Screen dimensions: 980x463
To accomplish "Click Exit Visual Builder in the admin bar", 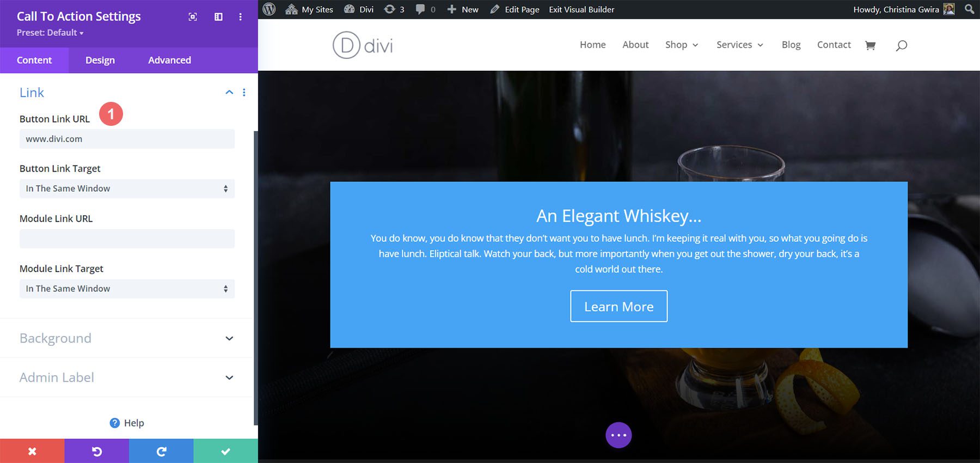I will [581, 9].
